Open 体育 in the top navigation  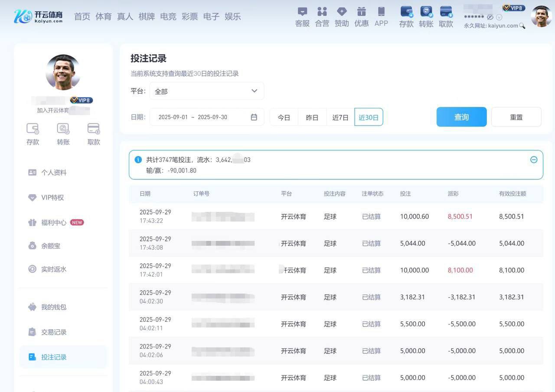click(104, 16)
